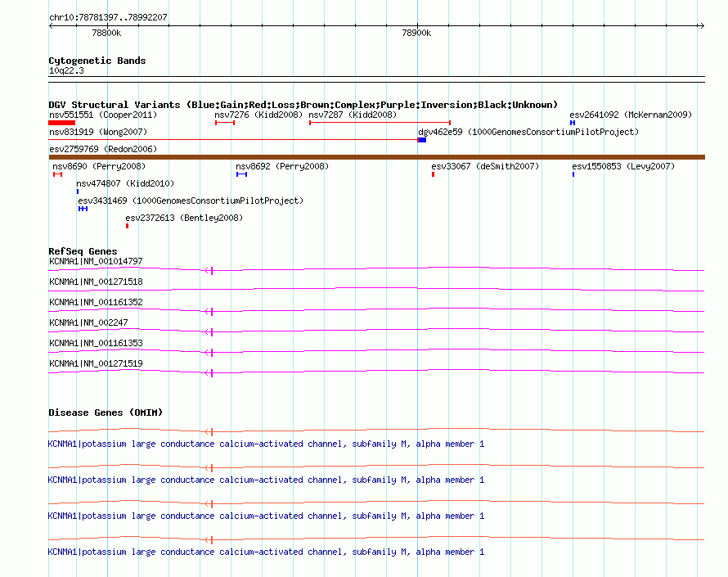
Task: Open the nsv831919 (Wong2007) variant label
Action: 98,132
